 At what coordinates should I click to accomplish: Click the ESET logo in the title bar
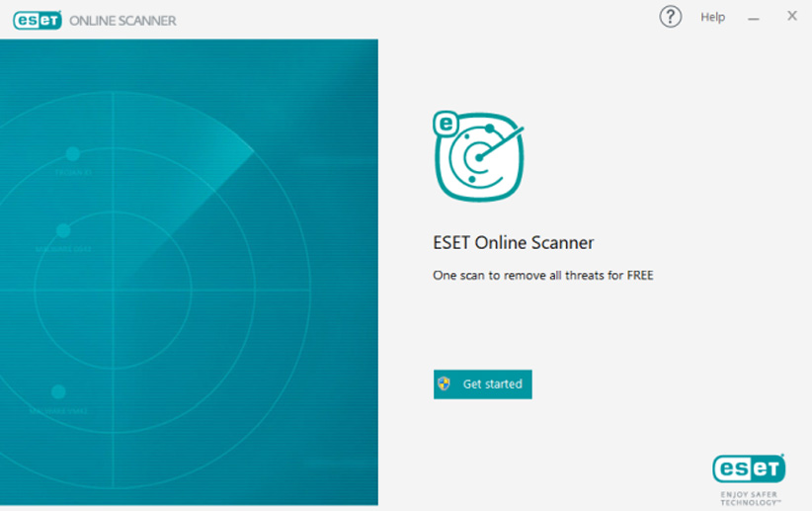38,20
